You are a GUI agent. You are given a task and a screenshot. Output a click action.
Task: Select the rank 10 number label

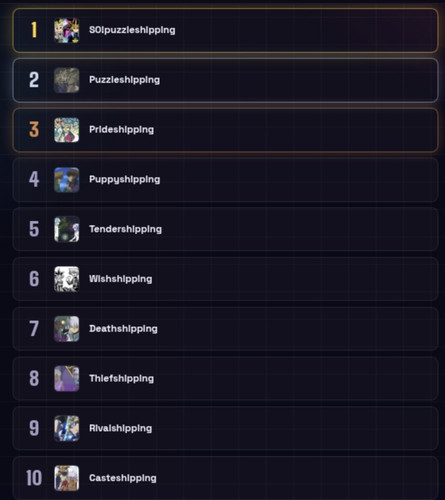click(34, 478)
